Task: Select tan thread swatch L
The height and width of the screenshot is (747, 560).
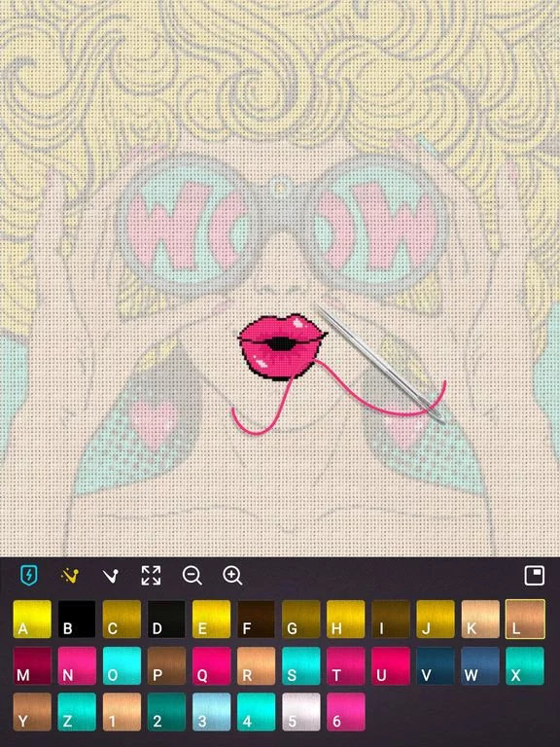Action: click(525, 619)
